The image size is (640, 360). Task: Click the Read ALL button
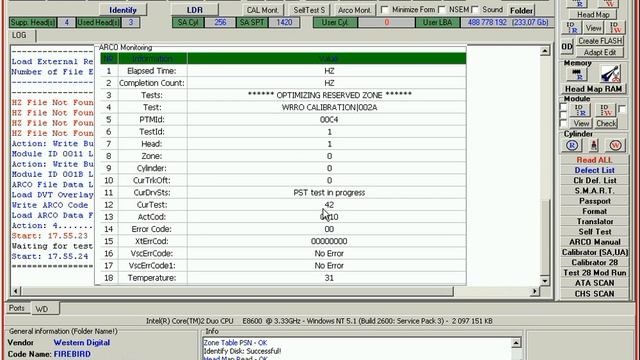594,160
